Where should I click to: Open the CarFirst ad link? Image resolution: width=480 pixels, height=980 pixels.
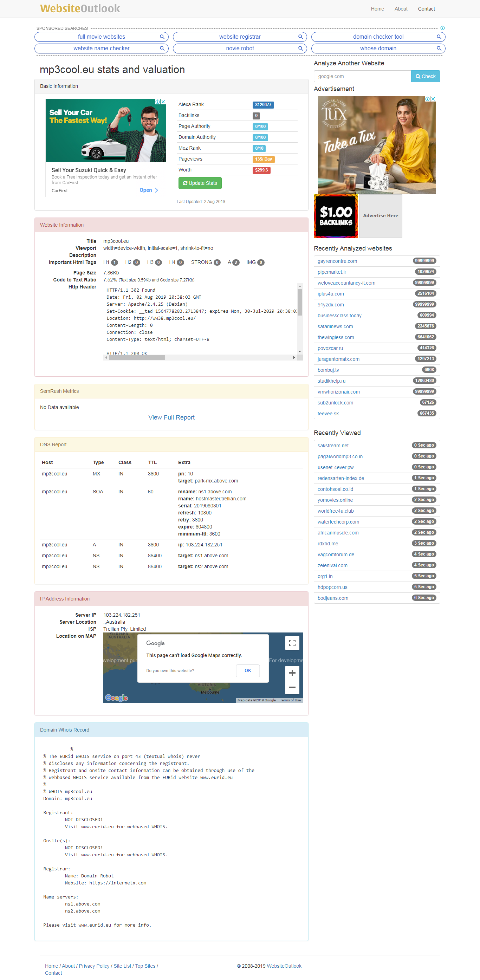click(x=148, y=190)
